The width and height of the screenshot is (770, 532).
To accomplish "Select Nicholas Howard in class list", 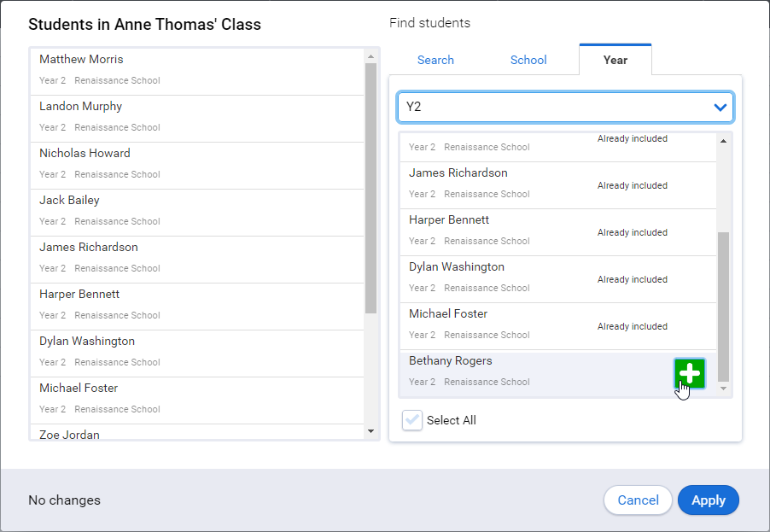I will 197,166.
